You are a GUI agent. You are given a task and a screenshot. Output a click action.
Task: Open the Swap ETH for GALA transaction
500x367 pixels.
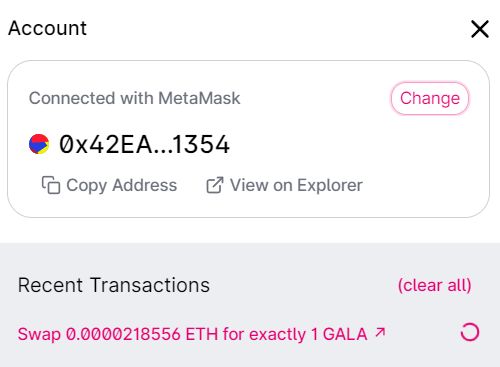pos(192,334)
